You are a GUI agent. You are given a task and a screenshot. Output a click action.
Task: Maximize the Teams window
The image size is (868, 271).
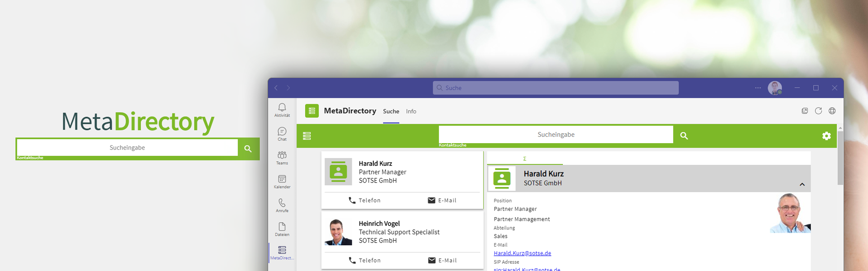coord(816,88)
